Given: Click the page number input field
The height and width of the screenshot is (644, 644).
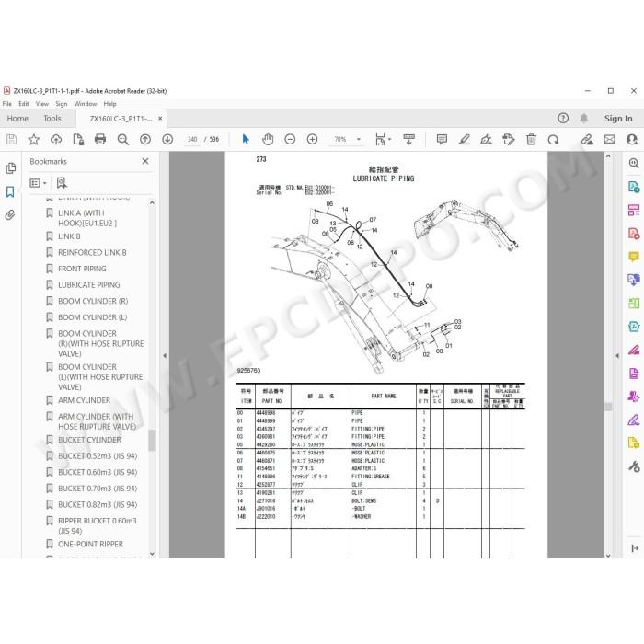Looking at the screenshot, I should pos(192,139).
